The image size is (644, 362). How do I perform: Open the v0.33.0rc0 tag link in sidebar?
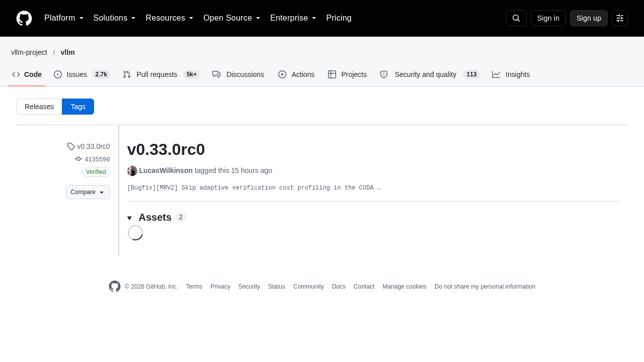click(x=94, y=146)
